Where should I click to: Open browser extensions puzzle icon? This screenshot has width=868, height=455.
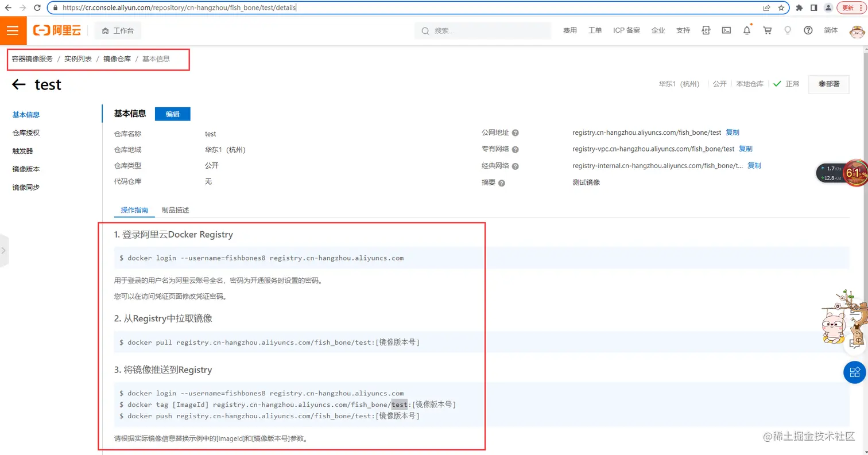click(799, 8)
